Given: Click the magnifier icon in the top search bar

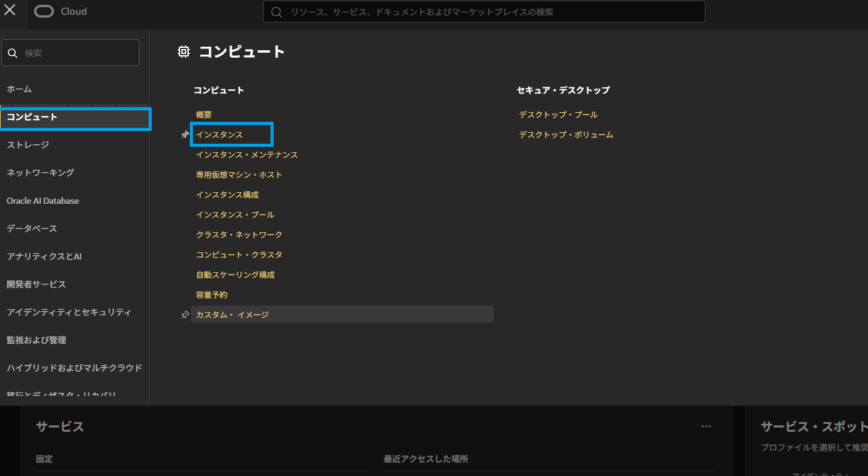Looking at the screenshot, I should pyautogui.click(x=277, y=12).
